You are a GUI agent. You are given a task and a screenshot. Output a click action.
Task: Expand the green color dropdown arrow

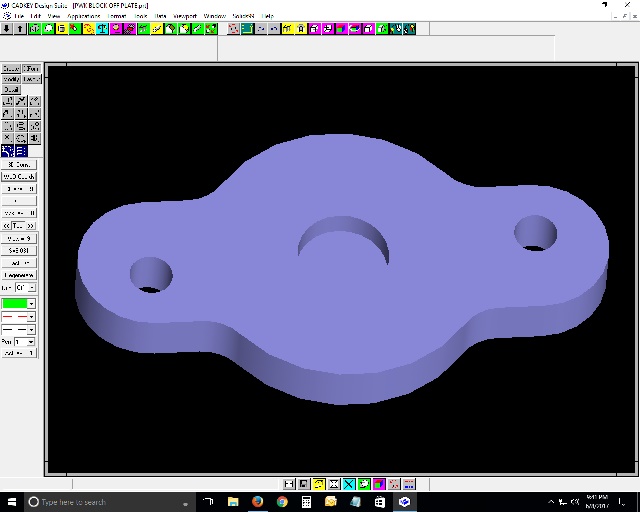(32, 303)
